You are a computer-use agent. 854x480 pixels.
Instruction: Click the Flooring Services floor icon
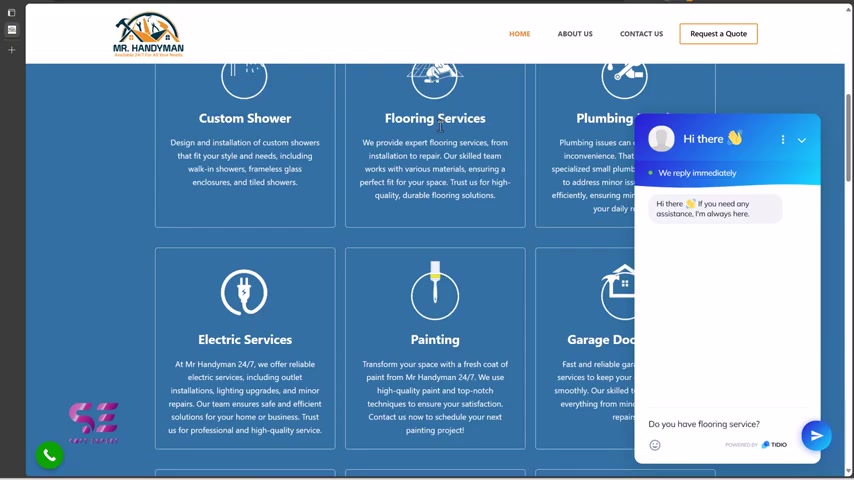435,81
